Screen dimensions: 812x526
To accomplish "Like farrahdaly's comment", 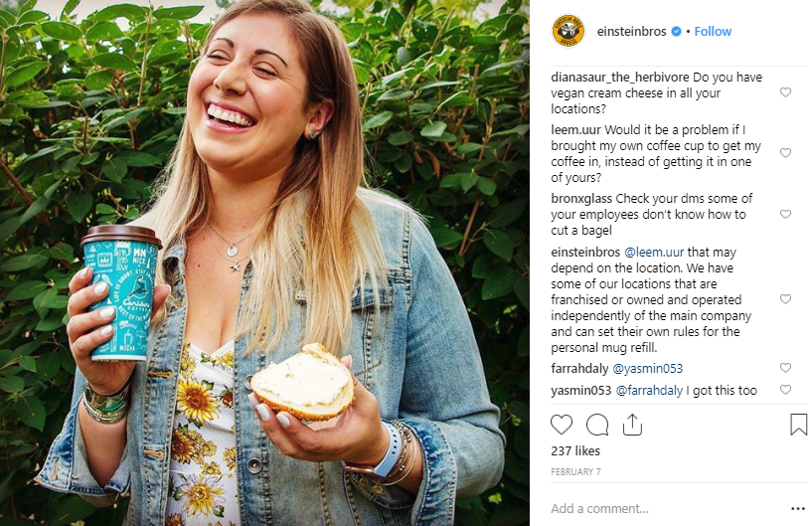I will 785,368.
